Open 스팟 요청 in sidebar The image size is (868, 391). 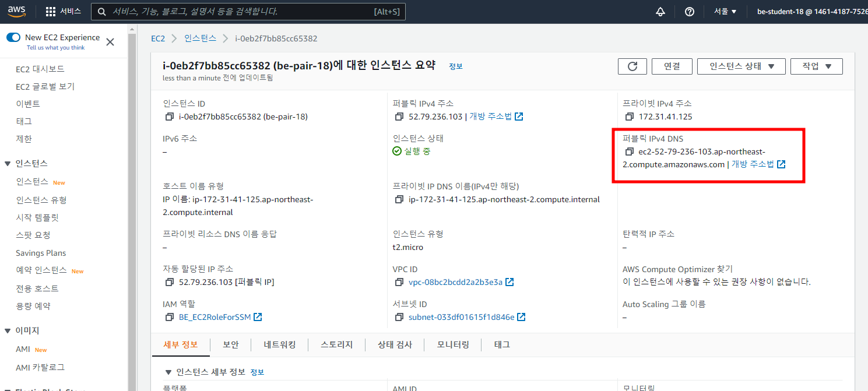pyautogui.click(x=33, y=235)
